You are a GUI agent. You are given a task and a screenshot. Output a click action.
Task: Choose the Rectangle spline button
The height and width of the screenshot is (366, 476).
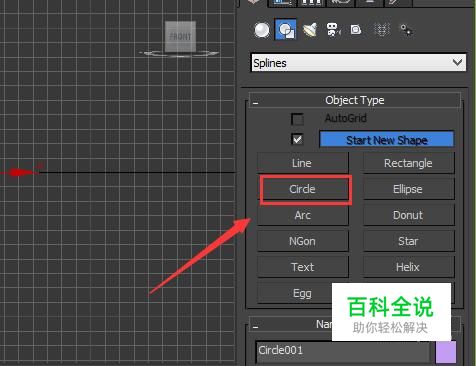408,163
